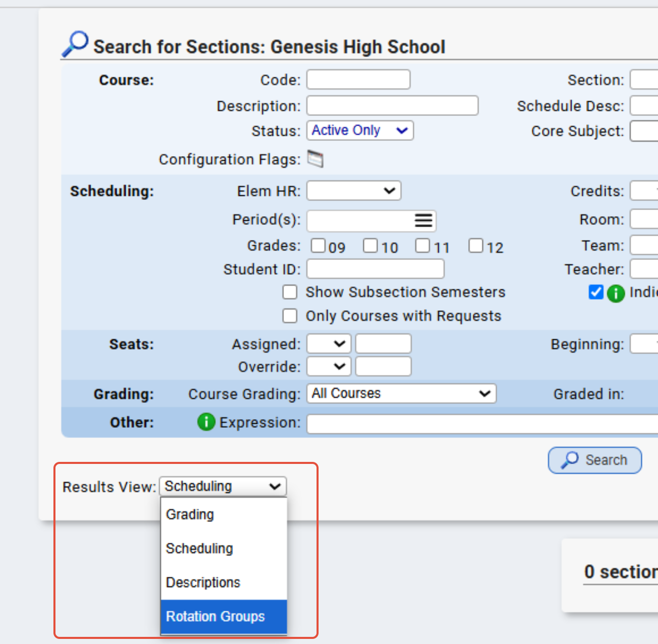The height and width of the screenshot is (644, 658).
Task: Open the Configuration Flags picker icon
Action: [316, 159]
